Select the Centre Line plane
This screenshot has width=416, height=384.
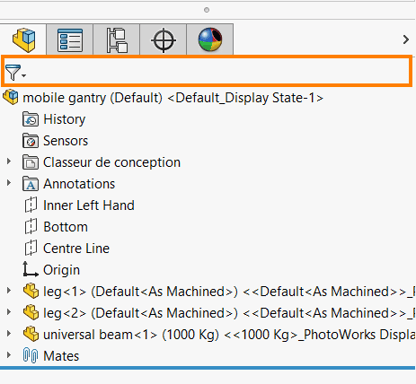67,248
